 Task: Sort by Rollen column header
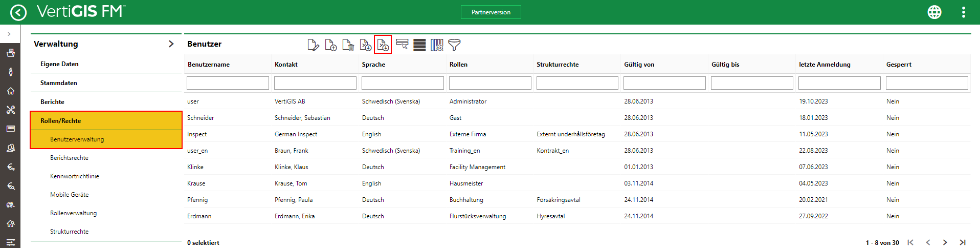coord(458,65)
